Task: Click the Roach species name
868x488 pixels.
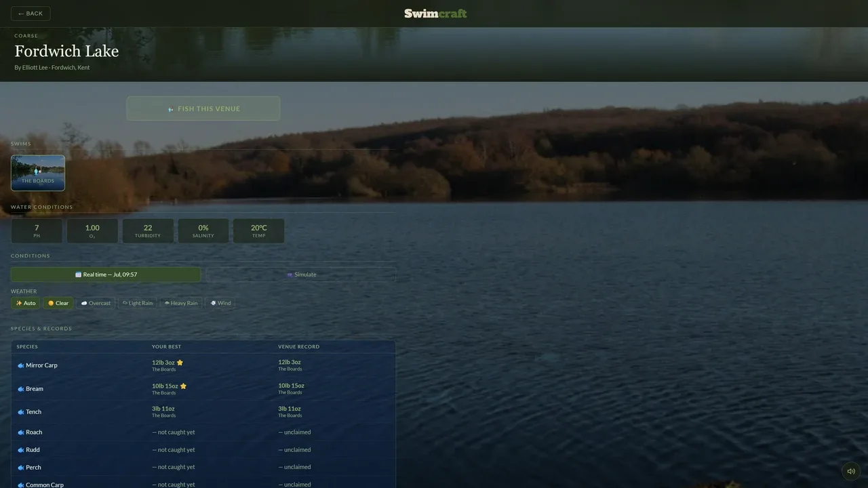Action: pos(34,432)
